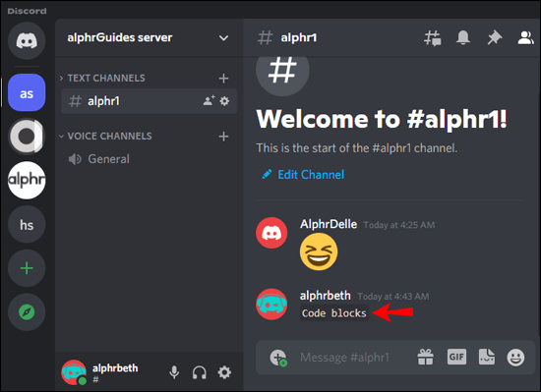Click 'Today at 4:43 AM' timestamp
Screen dimensions: 541x392
[x=393, y=297]
